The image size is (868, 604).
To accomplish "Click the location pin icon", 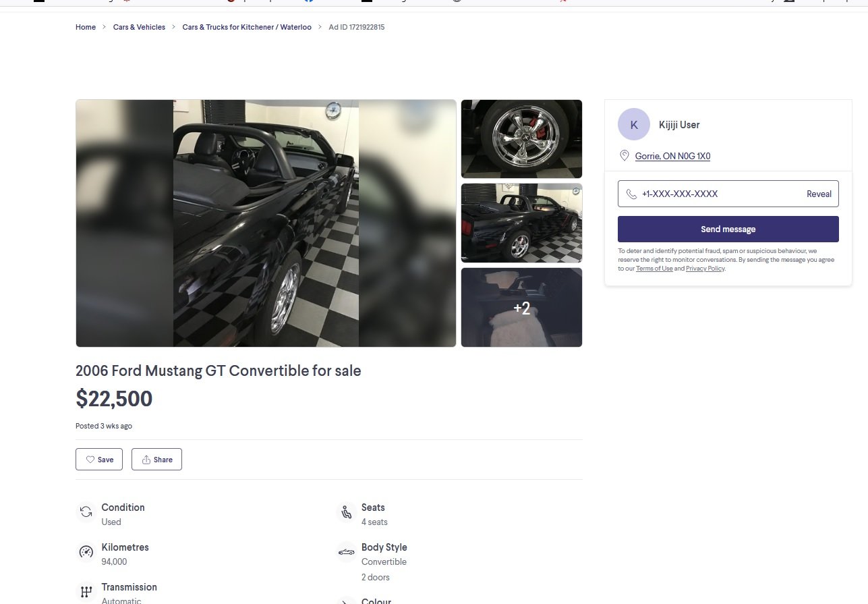I will click(x=625, y=156).
